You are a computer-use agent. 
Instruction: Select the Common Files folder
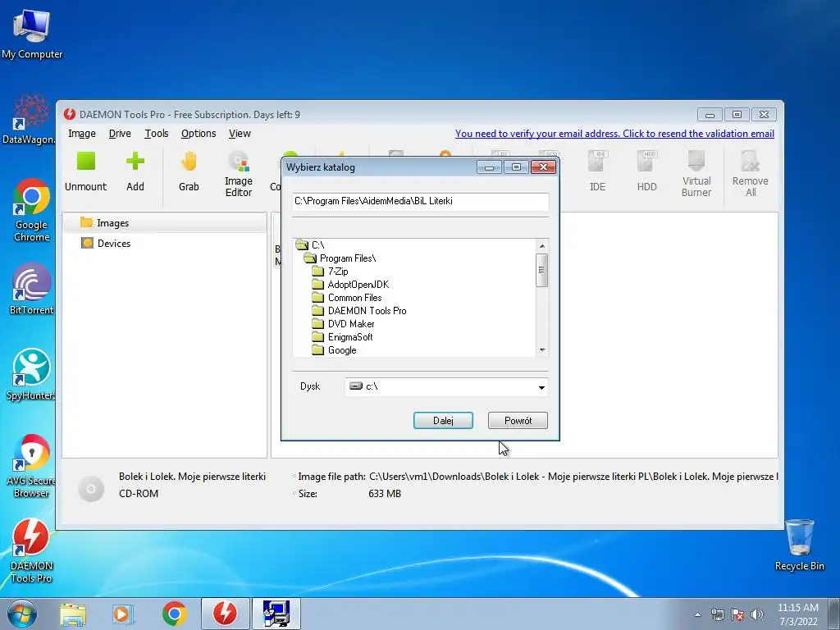click(x=347, y=297)
